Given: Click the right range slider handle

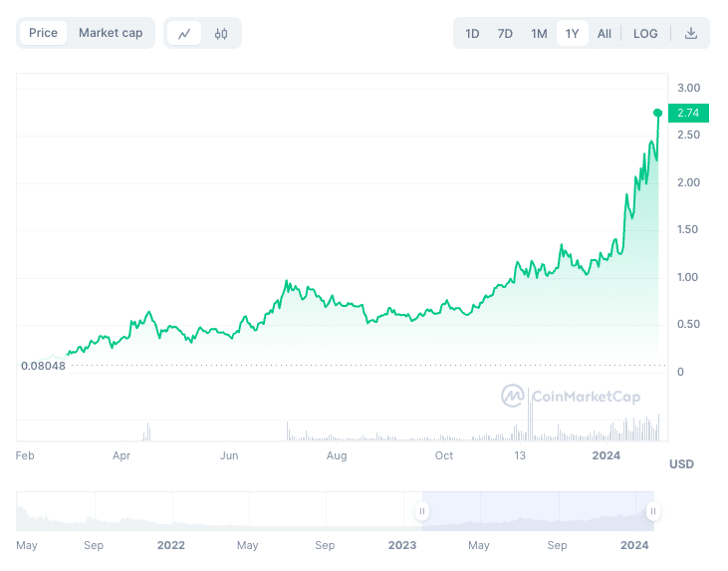Looking at the screenshot, I should (653, 511).
